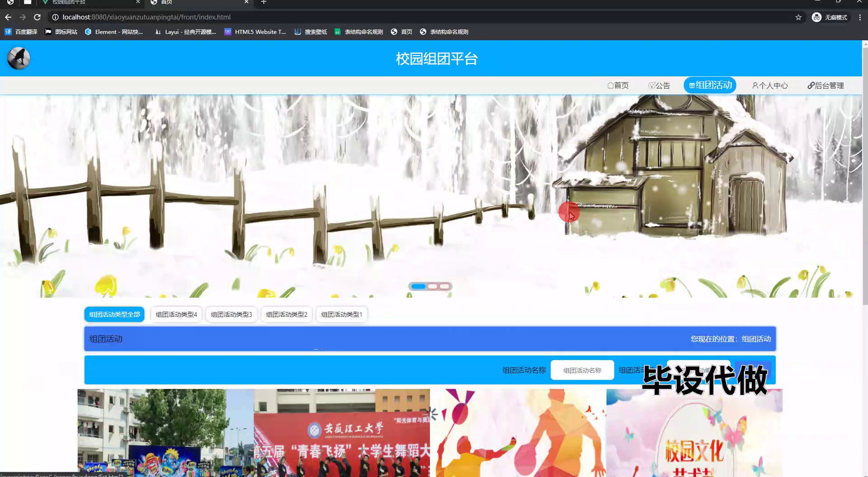The width and height of the screenshot is (868, 477).
Task: Go to 首页 in the site navigation
Action: pos(618,85)
